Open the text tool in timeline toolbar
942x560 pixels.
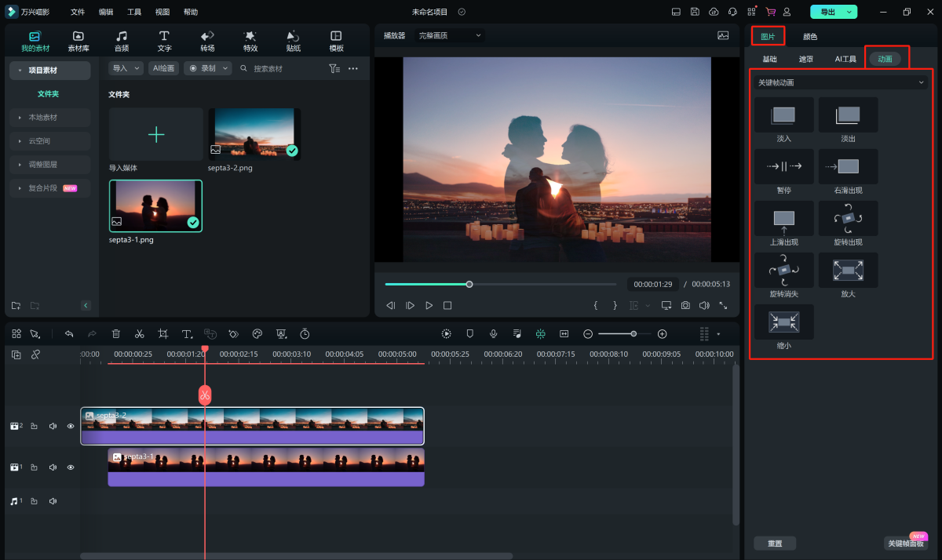[x=187, y=334]
